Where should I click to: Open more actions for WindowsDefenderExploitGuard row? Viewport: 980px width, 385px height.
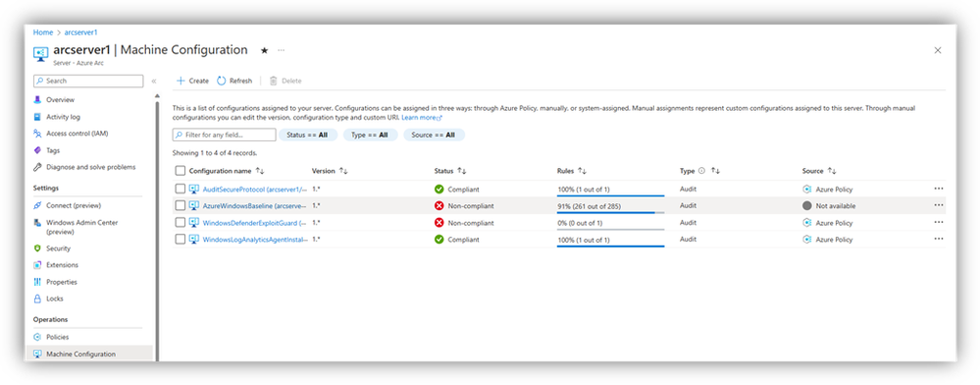pos(938,222)
